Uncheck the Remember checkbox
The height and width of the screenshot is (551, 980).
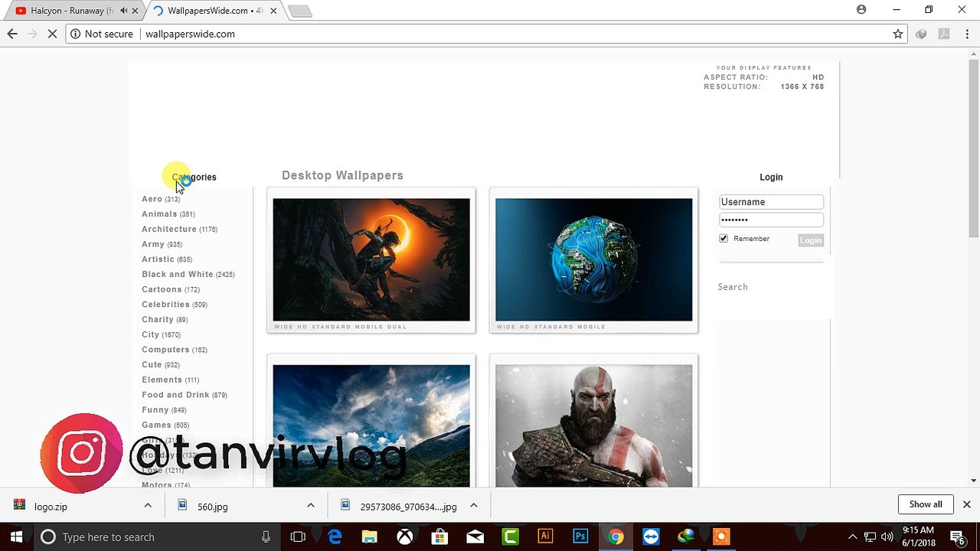pos(724,239)
